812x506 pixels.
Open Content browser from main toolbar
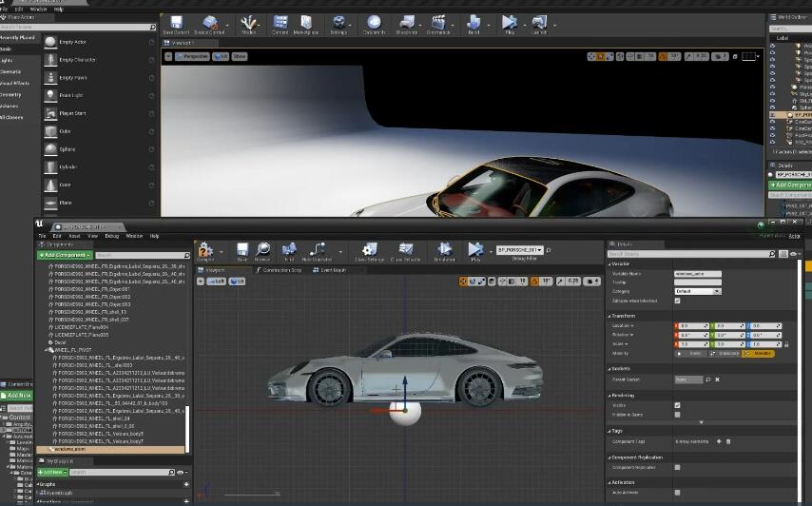(x=280, y=25)
